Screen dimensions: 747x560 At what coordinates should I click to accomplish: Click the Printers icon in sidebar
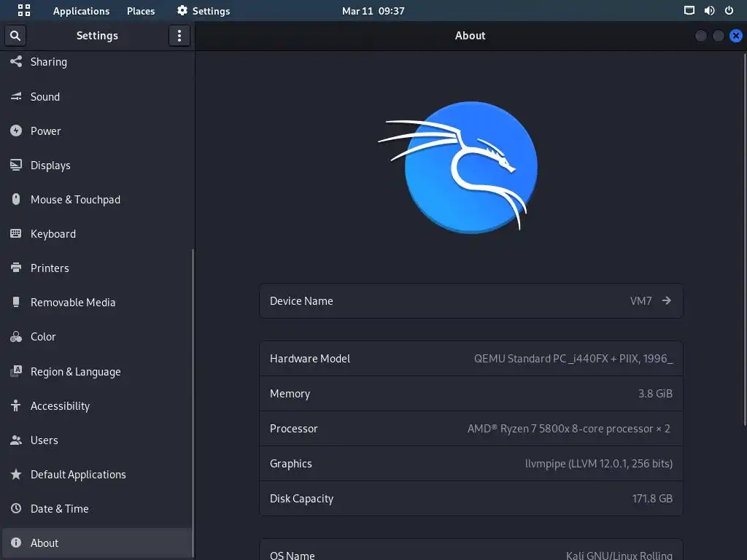point(16,268)
